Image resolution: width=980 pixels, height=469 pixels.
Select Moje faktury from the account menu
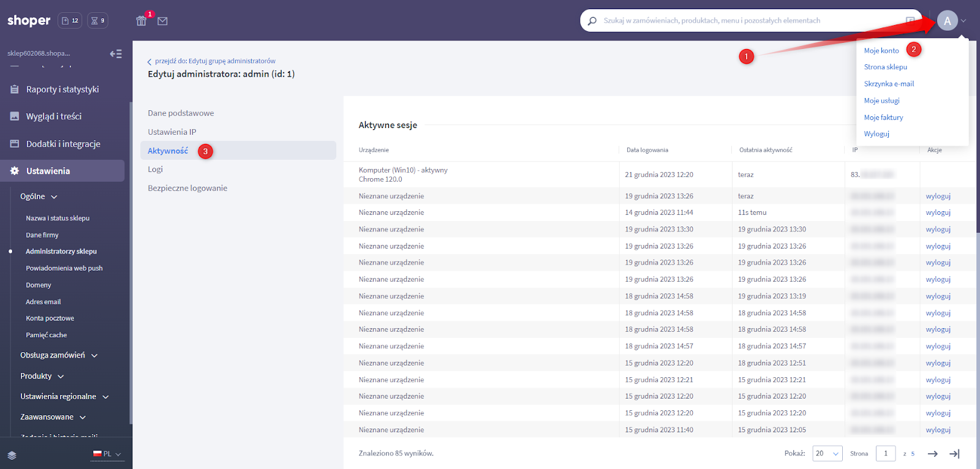(883, 118)
